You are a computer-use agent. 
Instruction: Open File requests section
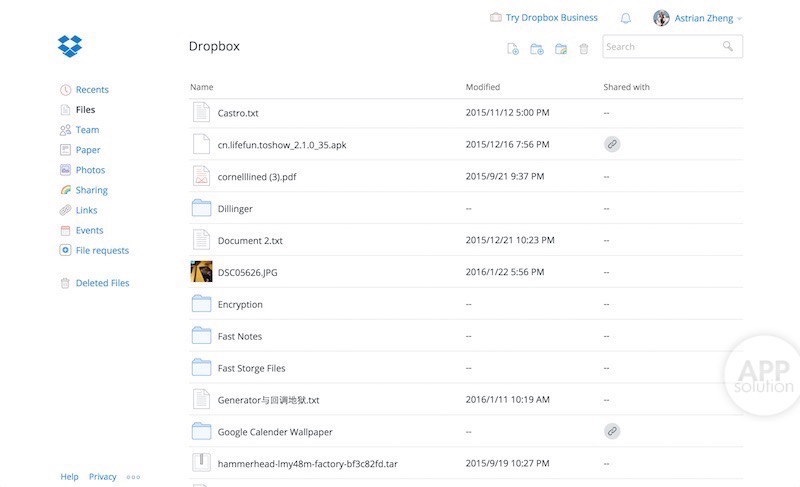click(x=103, y=250)
